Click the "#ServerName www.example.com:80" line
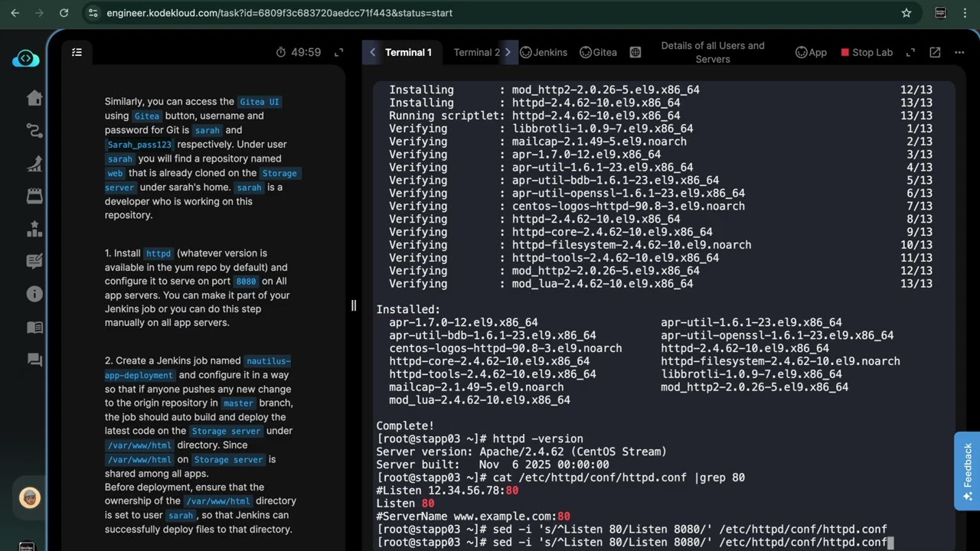Viewport: 980px width, 551px height. click(x=473, y=517)
